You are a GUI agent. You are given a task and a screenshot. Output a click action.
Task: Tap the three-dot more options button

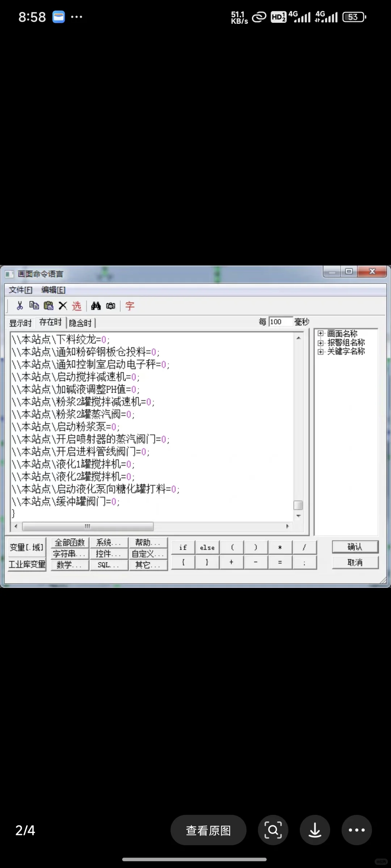pyautogui.click(x=357, y=830)
